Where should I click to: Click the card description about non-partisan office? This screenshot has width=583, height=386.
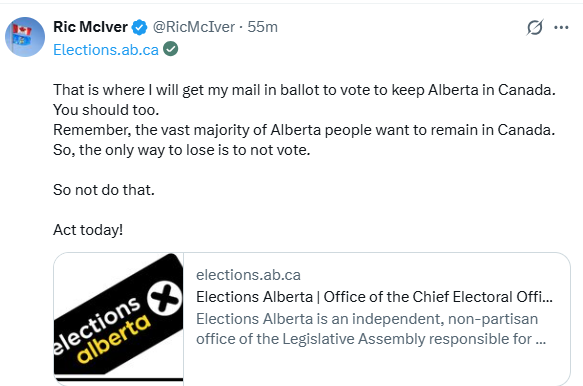[x=371, y=329]
